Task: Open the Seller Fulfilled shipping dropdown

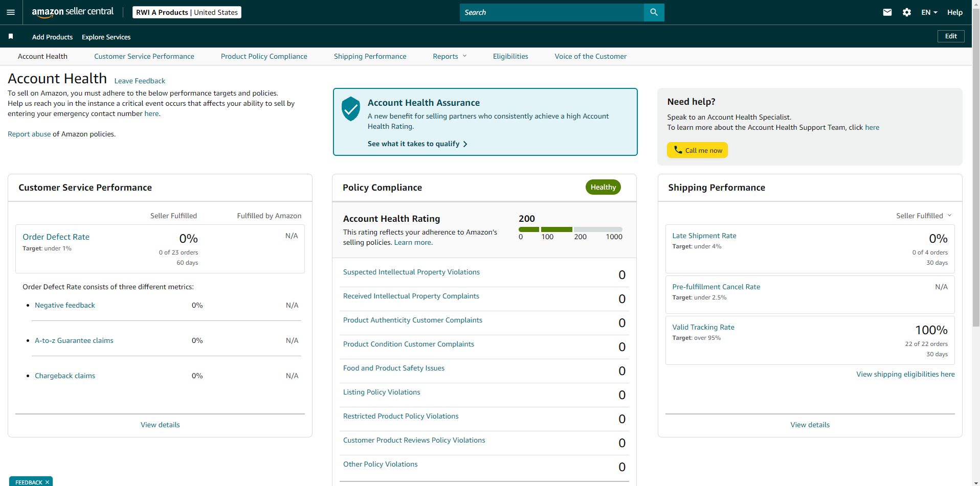Action: [x=924, y=216]
